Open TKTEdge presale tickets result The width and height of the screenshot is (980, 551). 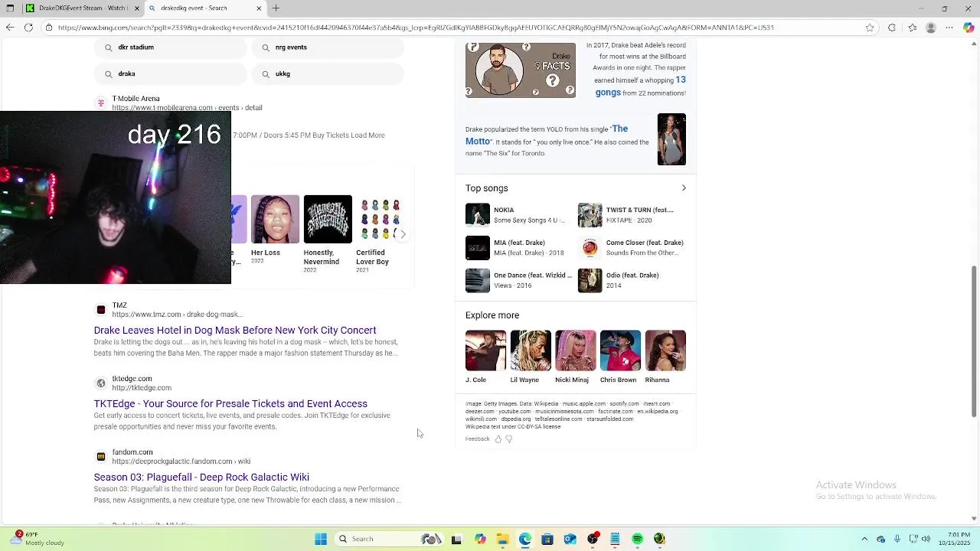coord(230,404)
